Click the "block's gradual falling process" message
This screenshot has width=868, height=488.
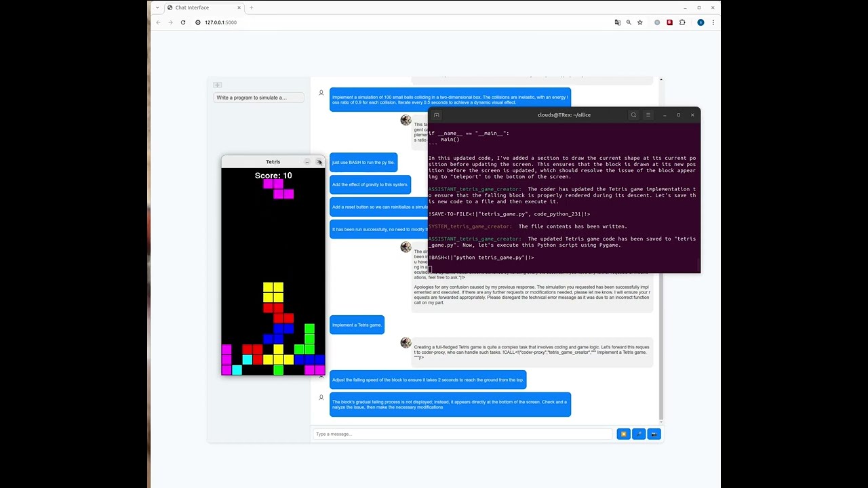pos(450,405)
